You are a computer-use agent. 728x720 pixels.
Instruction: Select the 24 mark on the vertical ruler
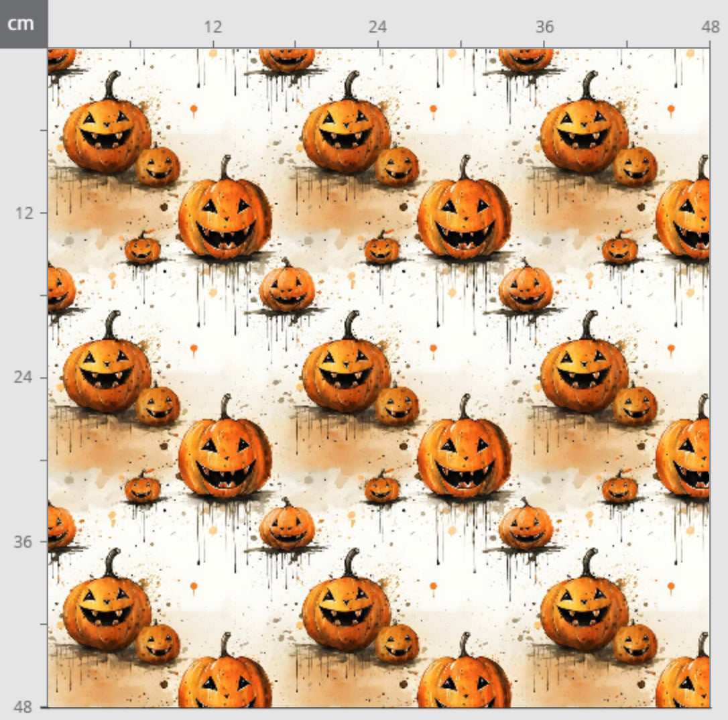pyautogui.click(x=24, y=377)
